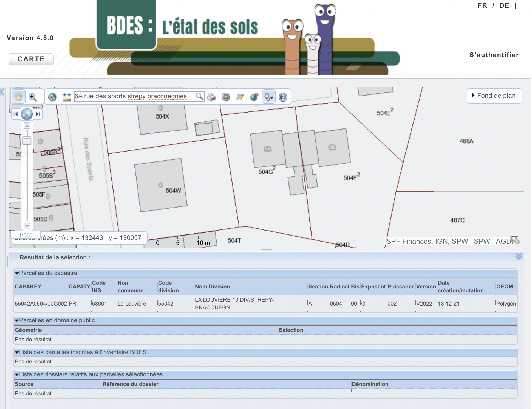Click the S'authentifier link

click(494, 55)
